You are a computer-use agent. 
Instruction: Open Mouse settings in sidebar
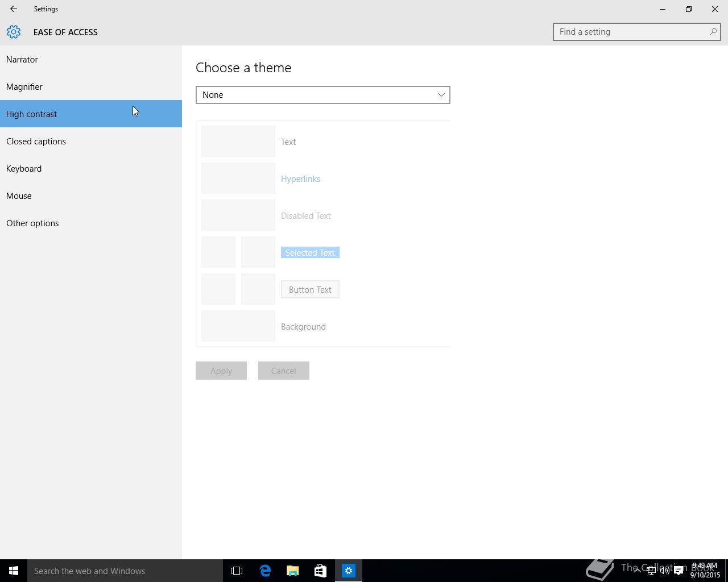pyautogui.click(x=91, y=196)
